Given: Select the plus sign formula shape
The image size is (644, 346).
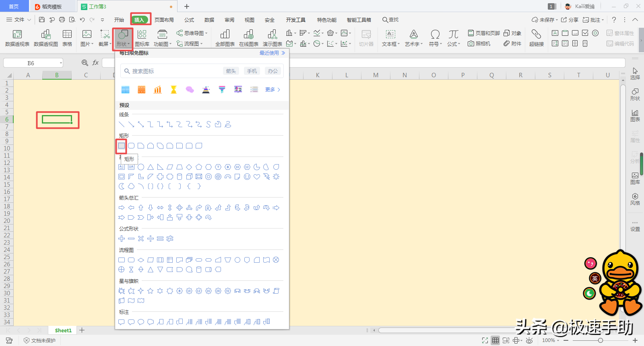Looking at the screenshot, I should (x=122, y=239).
